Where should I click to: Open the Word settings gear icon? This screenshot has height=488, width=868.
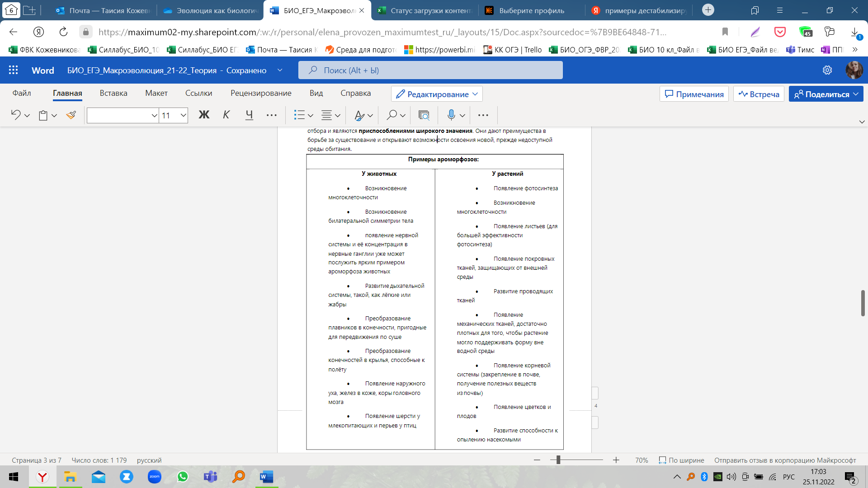[x=827, y=70]
